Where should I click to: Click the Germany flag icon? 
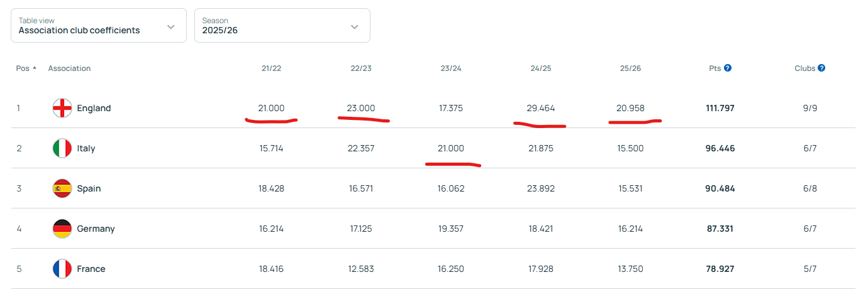(x=62, y=229)
